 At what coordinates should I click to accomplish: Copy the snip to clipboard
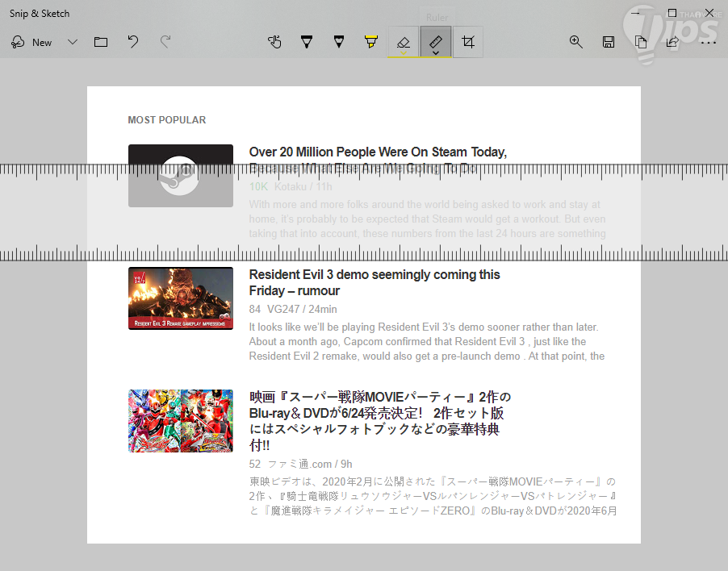point(641,42)
